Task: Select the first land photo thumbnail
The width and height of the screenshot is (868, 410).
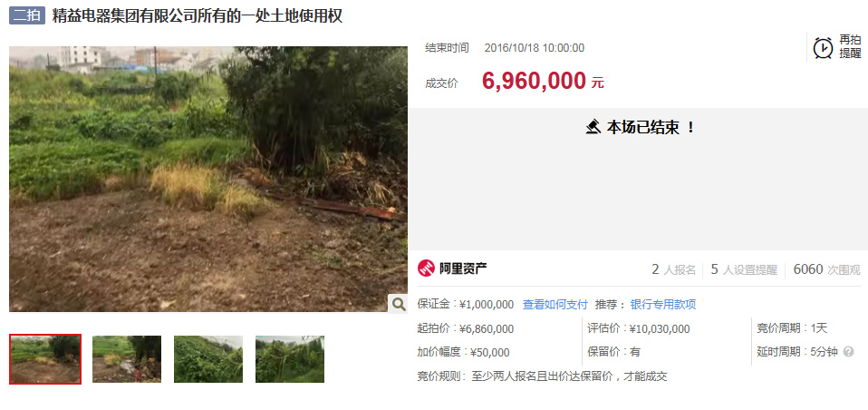Action: (45, 359)
